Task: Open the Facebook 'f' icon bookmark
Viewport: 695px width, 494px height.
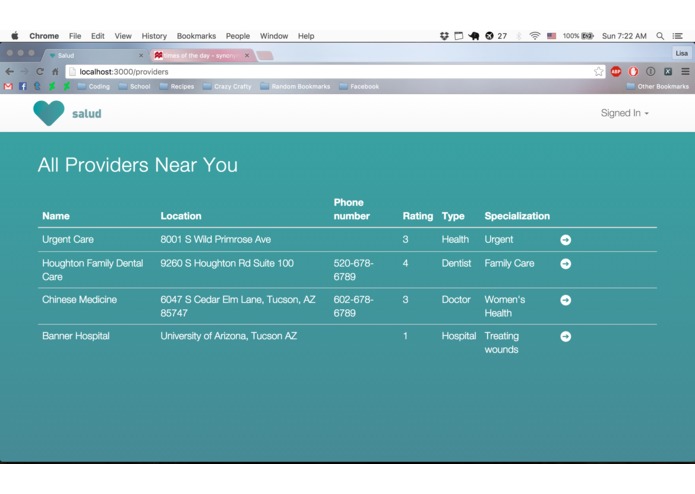Action: [23, 86]
